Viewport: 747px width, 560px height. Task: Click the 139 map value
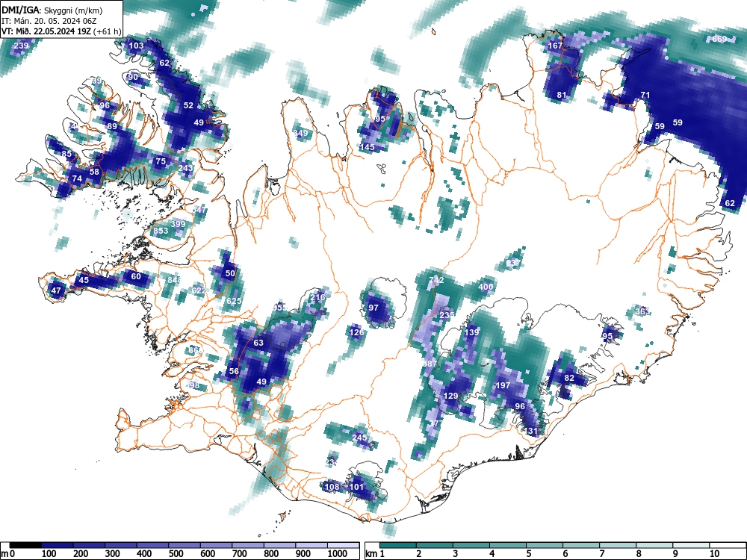coord(471,332)
